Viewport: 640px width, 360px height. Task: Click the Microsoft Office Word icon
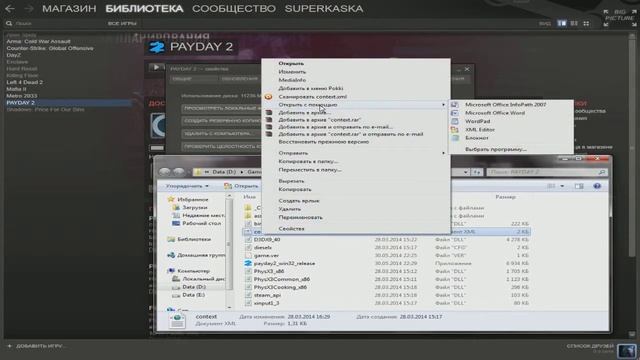coord(455,113)
